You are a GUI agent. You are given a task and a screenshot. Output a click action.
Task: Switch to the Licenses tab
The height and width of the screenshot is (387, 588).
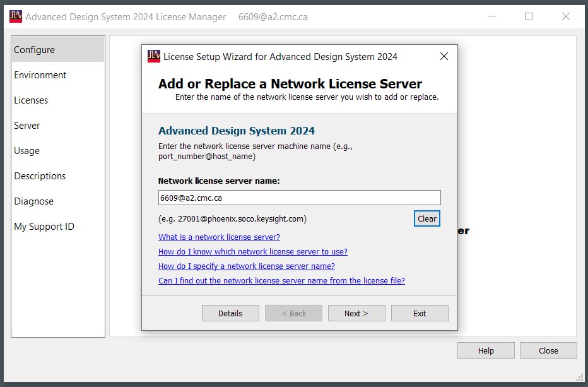tap(58, 100)
